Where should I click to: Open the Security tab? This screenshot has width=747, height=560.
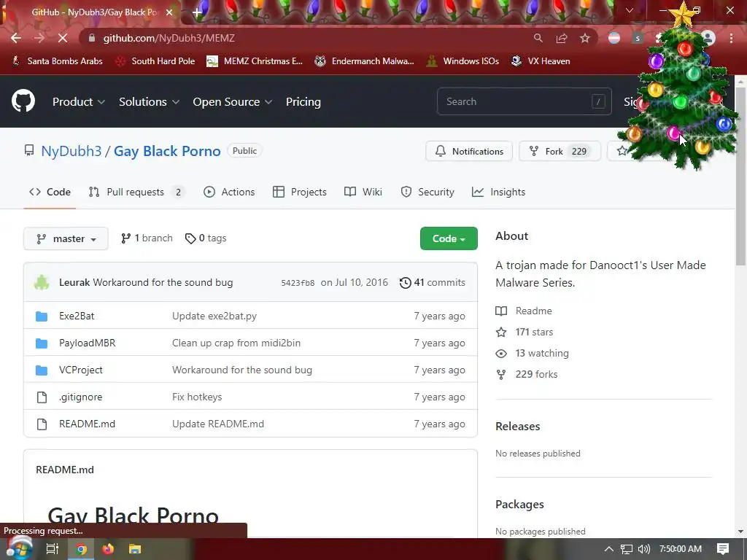tap(427, 192)
